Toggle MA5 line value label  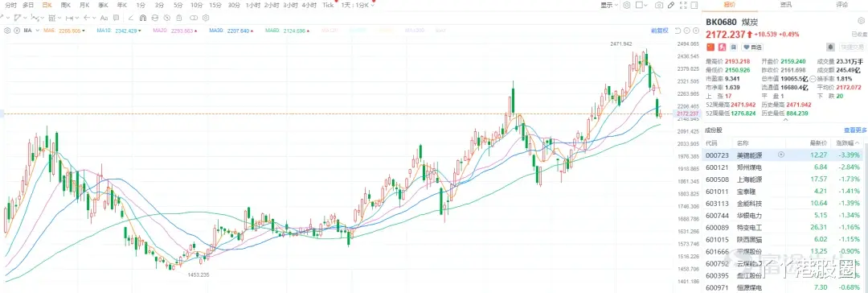pyautogui.click(x=64, y=31)
